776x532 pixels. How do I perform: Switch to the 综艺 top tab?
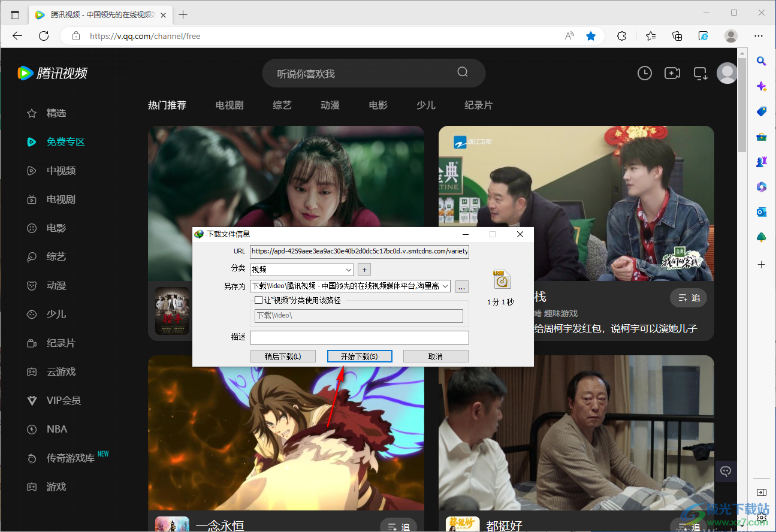click(282, 105)
